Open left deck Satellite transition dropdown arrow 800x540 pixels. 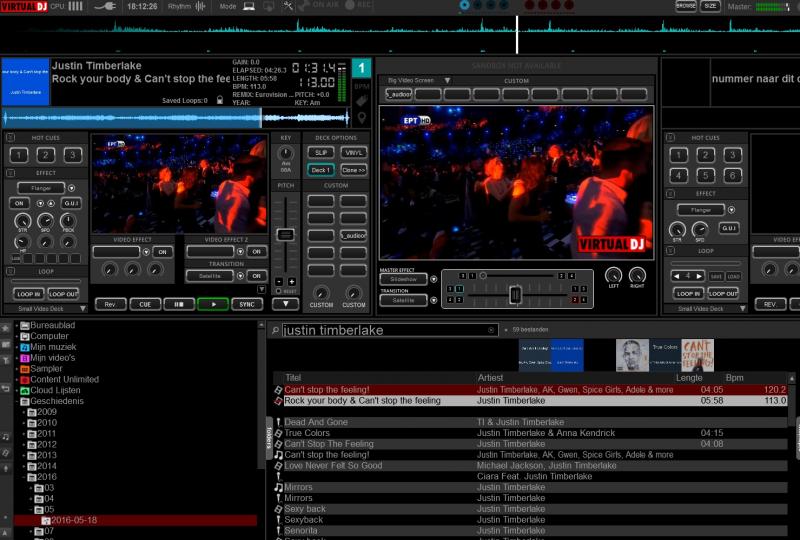(240, 276)
